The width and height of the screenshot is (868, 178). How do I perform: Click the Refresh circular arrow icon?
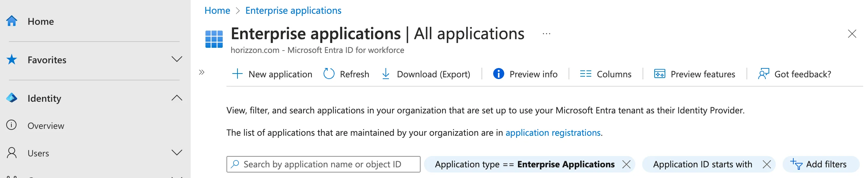point(329,74)
